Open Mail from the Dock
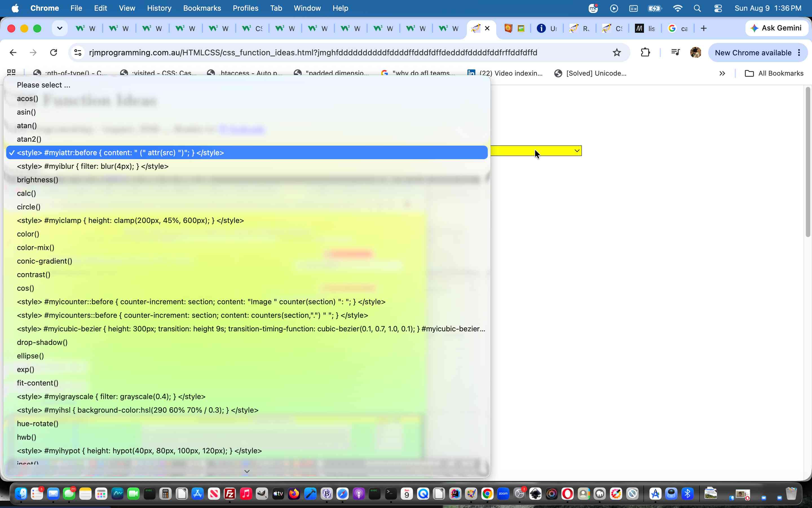This screenshot has height=508, width=812. click(x=53, y=494)
